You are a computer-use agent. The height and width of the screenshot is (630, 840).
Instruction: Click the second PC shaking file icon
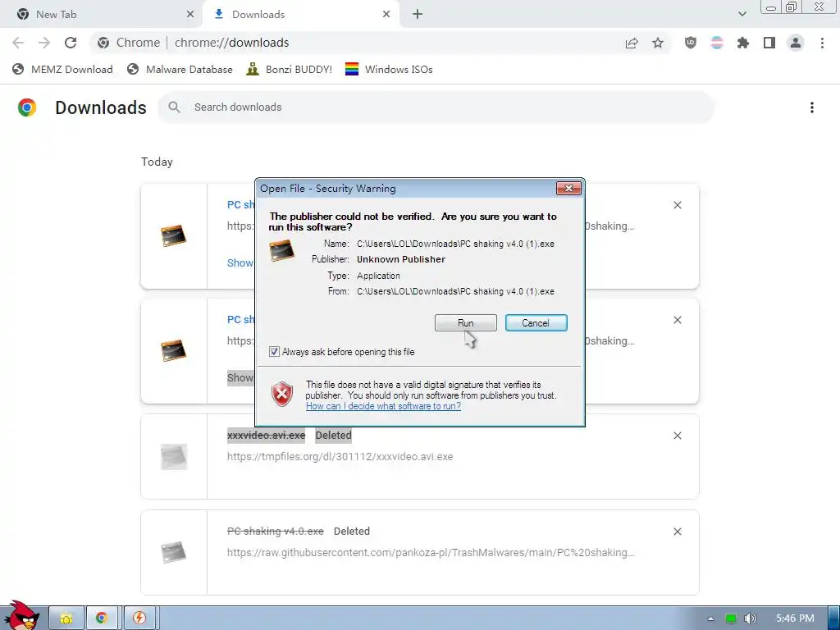tap(174, 350)
